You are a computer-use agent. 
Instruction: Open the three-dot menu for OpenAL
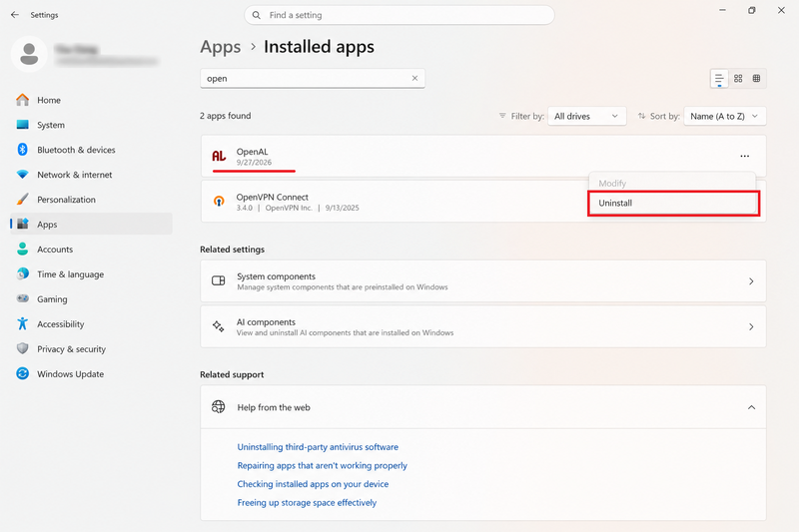744,157
